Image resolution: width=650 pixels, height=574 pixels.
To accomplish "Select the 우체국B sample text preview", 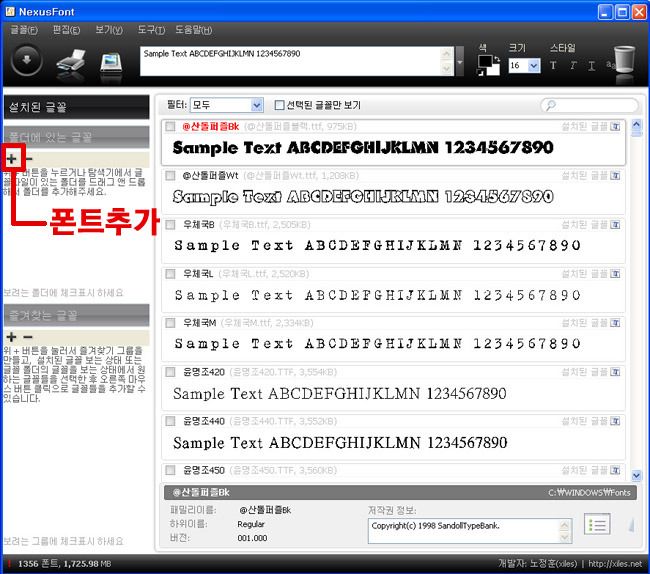I will pyautogui.click(x=377, y=245).
